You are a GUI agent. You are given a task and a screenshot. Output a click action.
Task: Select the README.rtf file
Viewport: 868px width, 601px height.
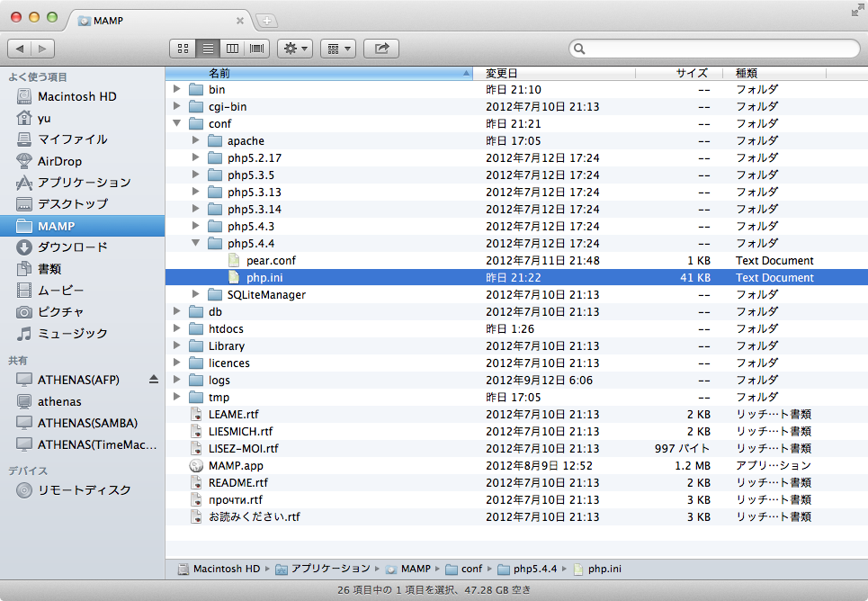[x=516, y=482]
